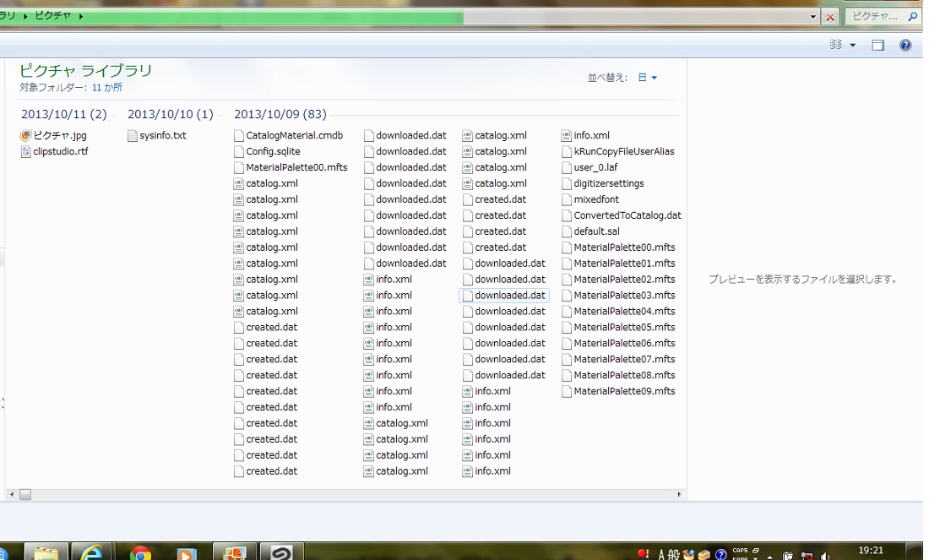Toggle the preview pane button
Image resolution: width=940 pixels, height=560 pixels.
878,45
